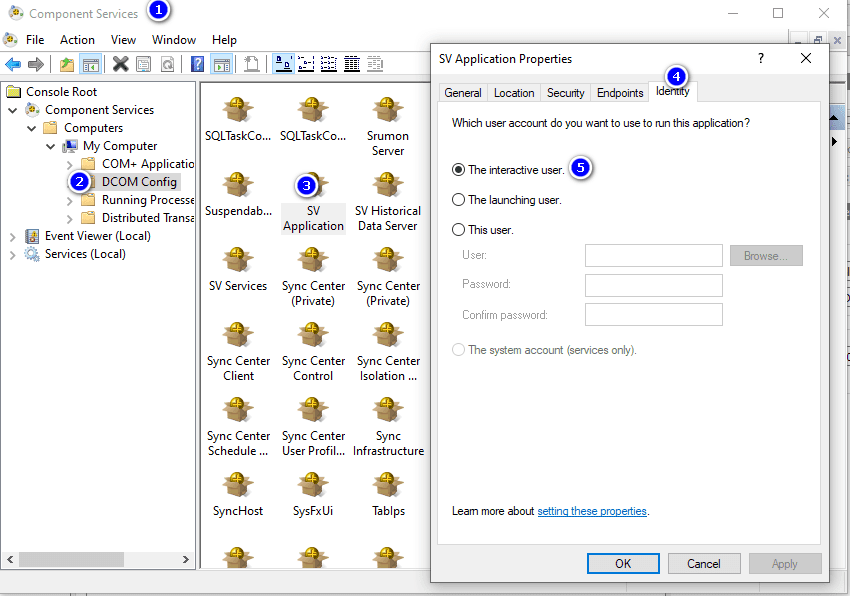Select The interactive user radio button

coord(459,170)
